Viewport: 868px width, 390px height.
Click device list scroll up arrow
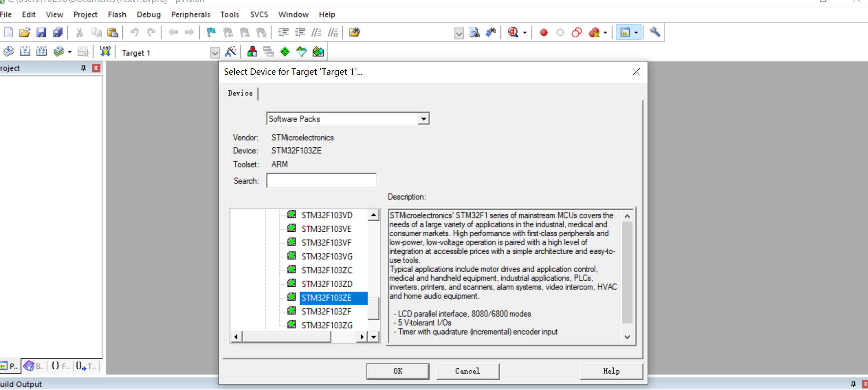(x=374, y=215)
